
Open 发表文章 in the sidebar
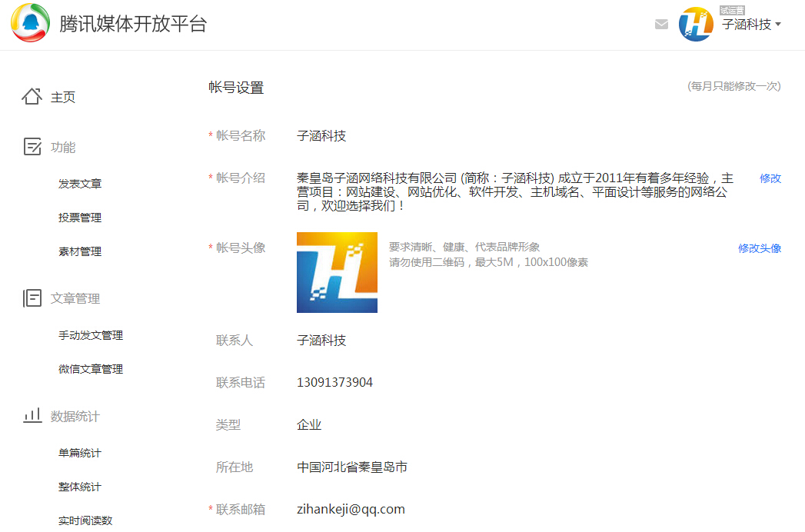pos(80,184)
